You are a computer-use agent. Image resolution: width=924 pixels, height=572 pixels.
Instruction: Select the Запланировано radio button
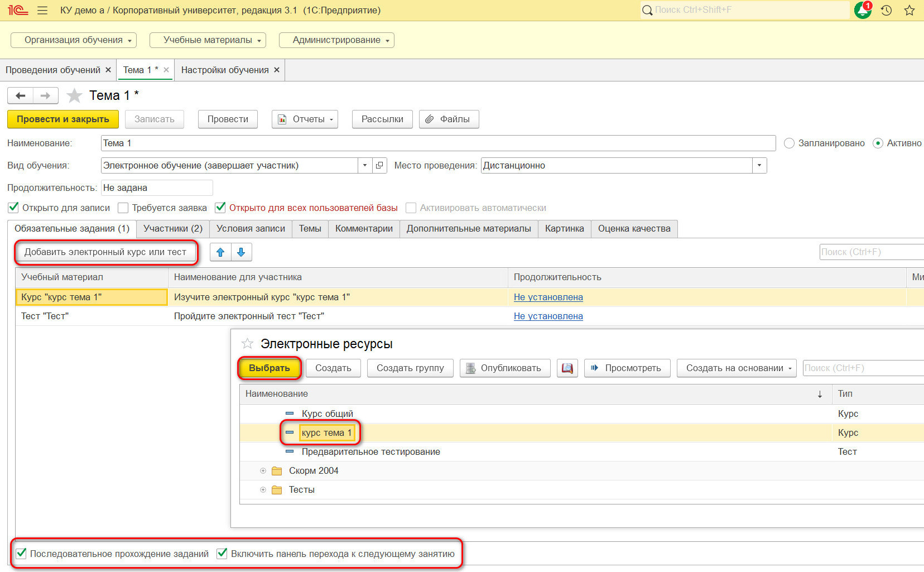pos(789,143)
